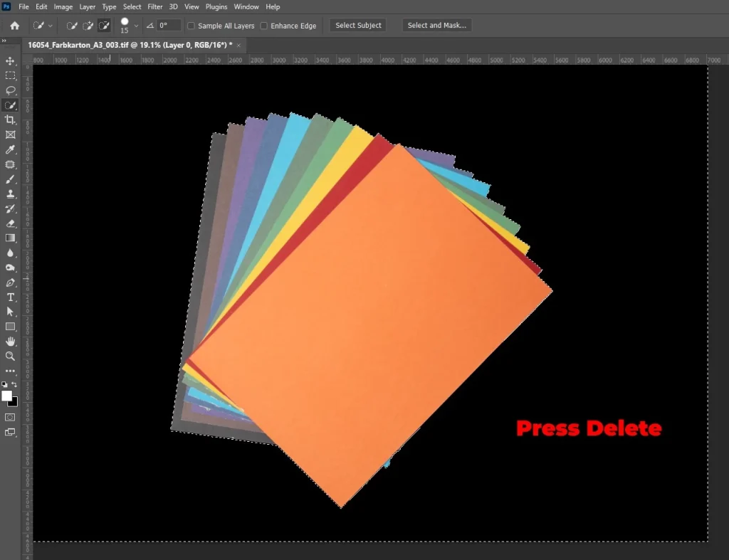Click the Select and Mask button
The width and height of the screenshot is (729, 560).
[436, 26]
